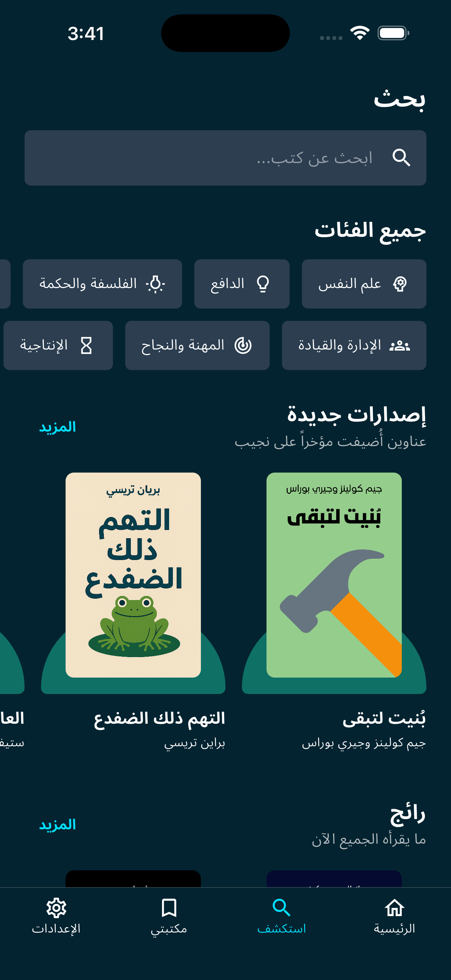The height and width of the screenshot is (980, 451).
Task: Tap the بُنيت لتبقى title below cover
Action: (x=384, y=719)
